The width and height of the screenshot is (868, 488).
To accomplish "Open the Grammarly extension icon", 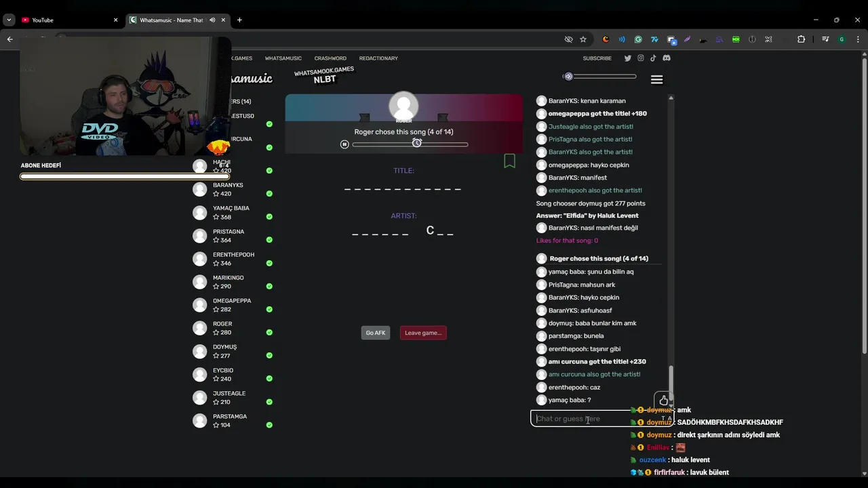I will [x=638, y=39].
